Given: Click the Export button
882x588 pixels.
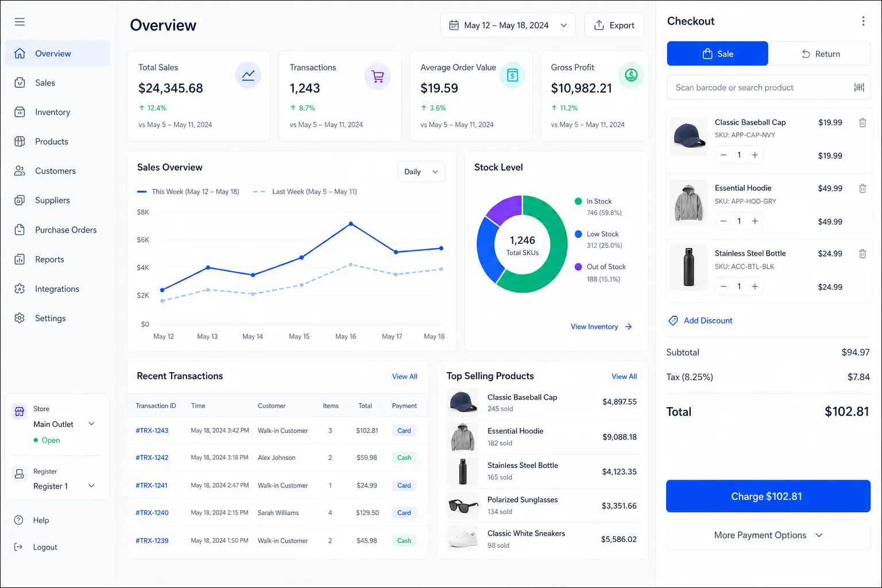Looking at the screenshot, I should click(x=614, y=25).
